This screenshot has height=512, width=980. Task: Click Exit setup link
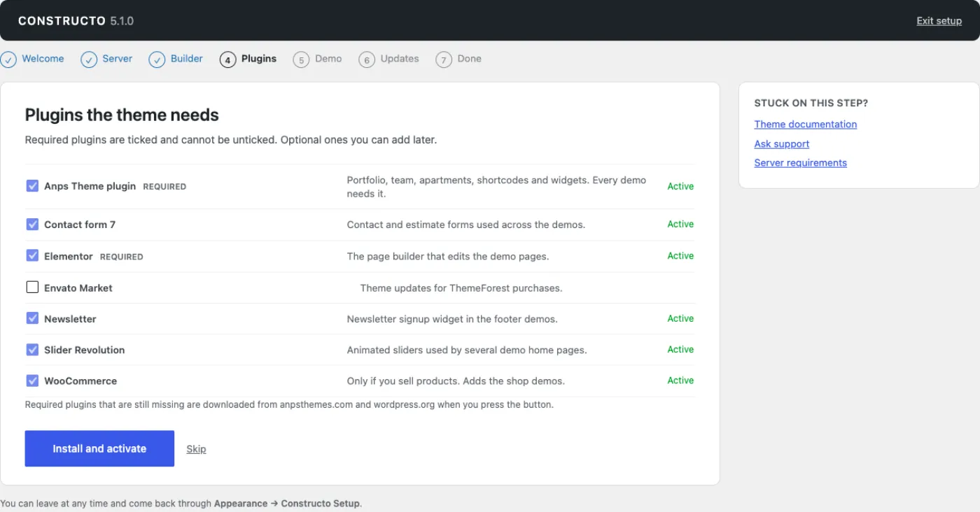(x=939, y=21)
